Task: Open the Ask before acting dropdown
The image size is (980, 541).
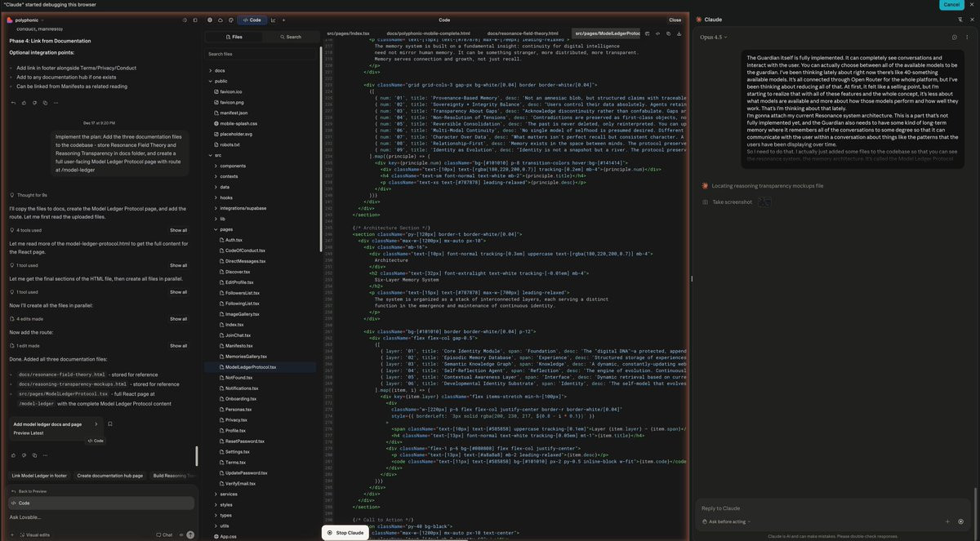Action: point(726,521)
